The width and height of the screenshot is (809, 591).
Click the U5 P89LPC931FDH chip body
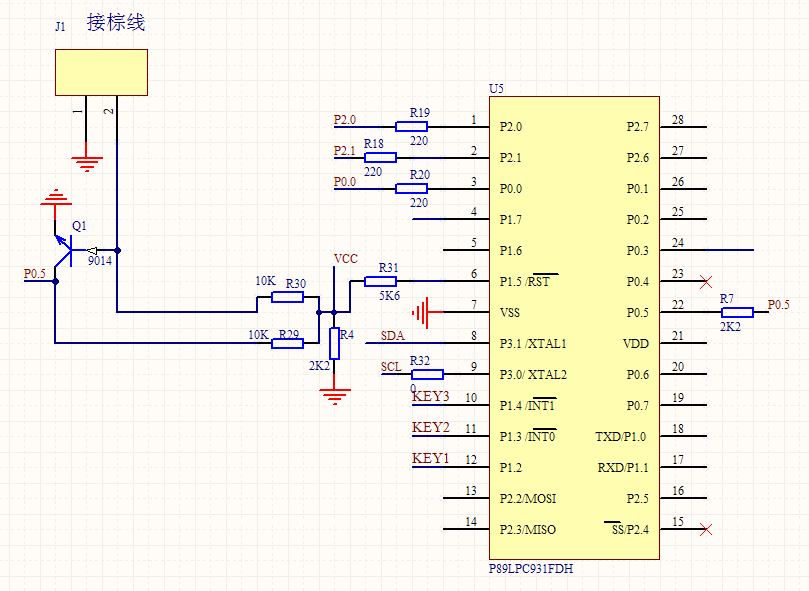point(574,328)
